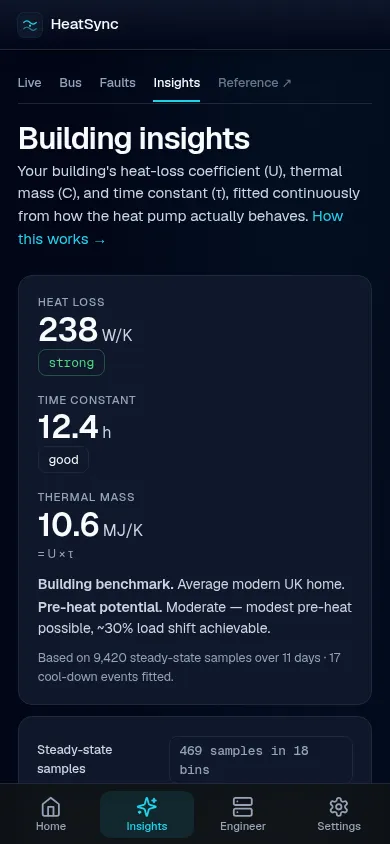Open the Engineer server icon
Viewport: 390px width, 844px height.
[x=243, y=807]
